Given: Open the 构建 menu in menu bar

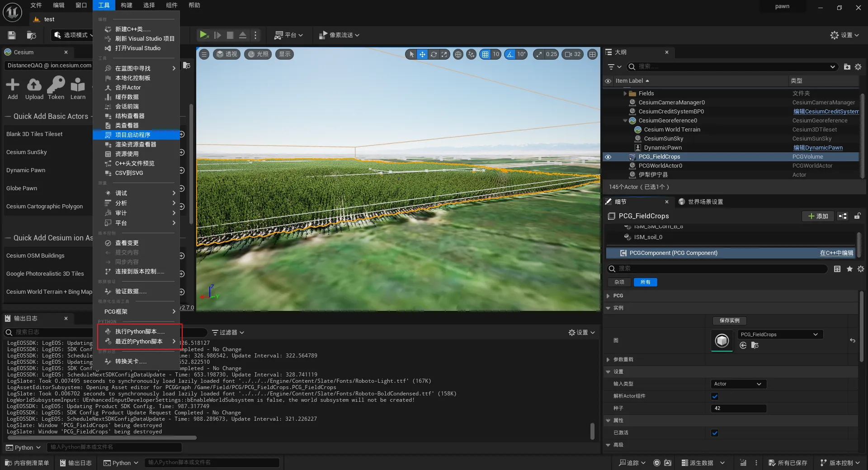Looking at the screenshot, I should 127,5.
